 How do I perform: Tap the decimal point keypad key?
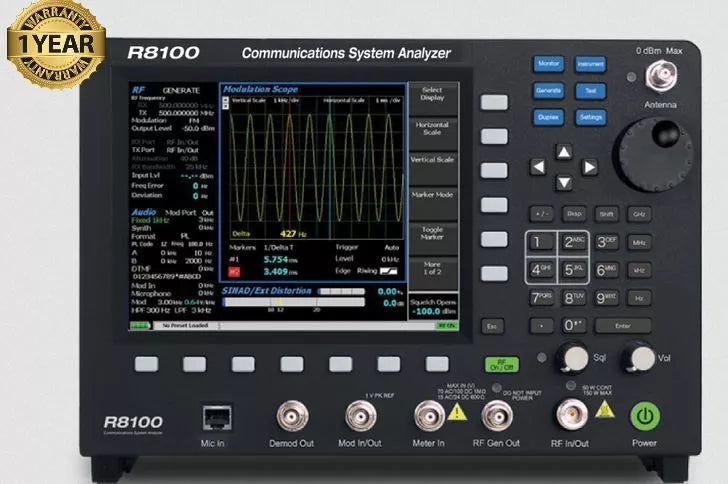coord(541,326)
